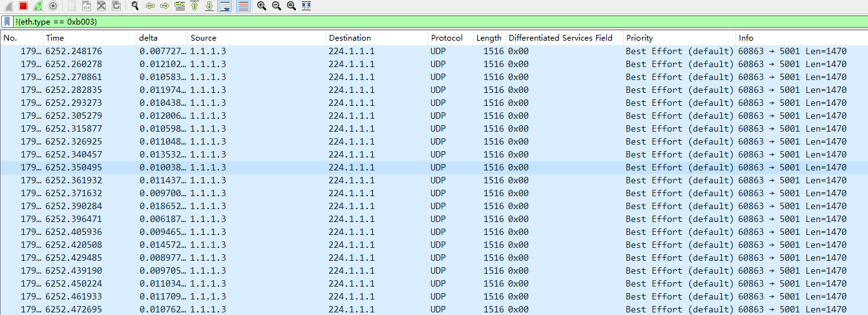Select the packet at time 6252.260278
This screenshot has width=868, height=315.
pos(434,64)
